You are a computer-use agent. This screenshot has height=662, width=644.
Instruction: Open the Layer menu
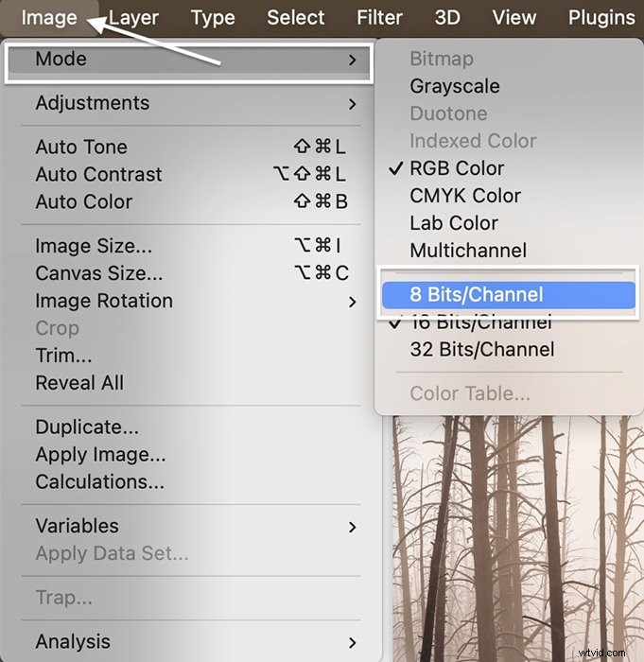click(133, 18)
